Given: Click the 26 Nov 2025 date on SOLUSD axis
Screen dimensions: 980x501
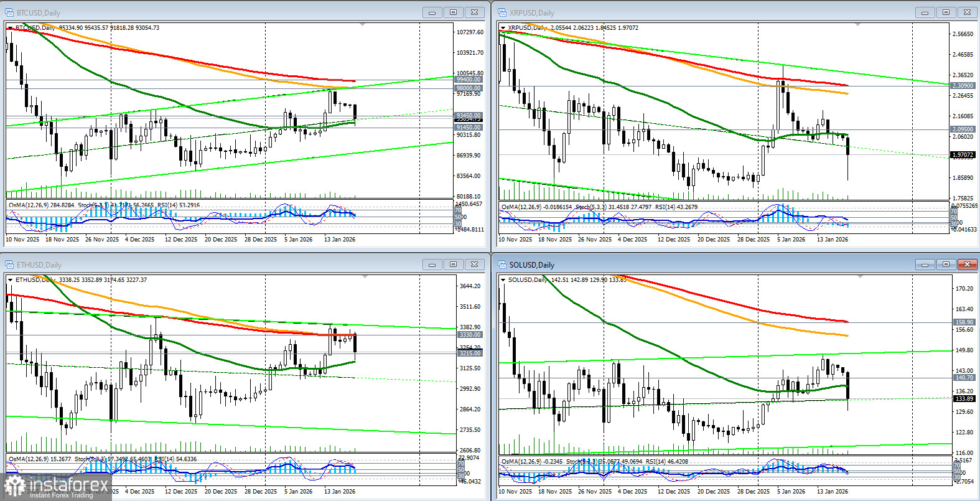Looking at the screenshot, I should point(594,492).
